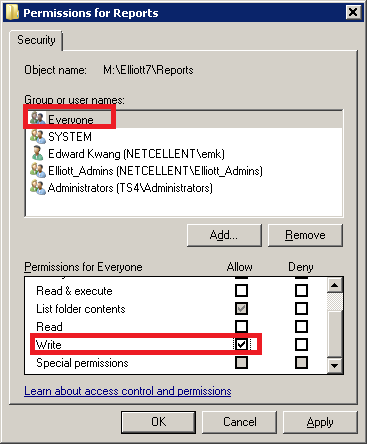Click the SYSTEM group icon
The width and height of the screenshot is (367, 444).
click(x=37, y=136)
